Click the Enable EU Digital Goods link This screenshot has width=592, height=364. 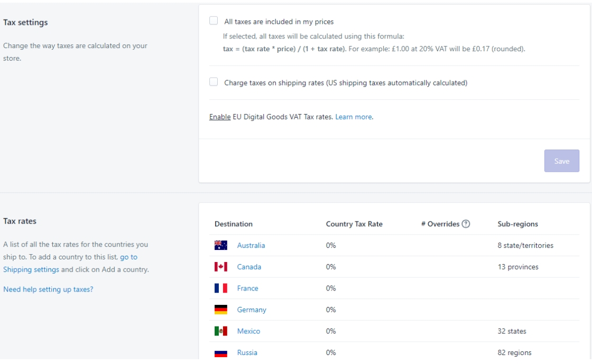pos(220,117)
